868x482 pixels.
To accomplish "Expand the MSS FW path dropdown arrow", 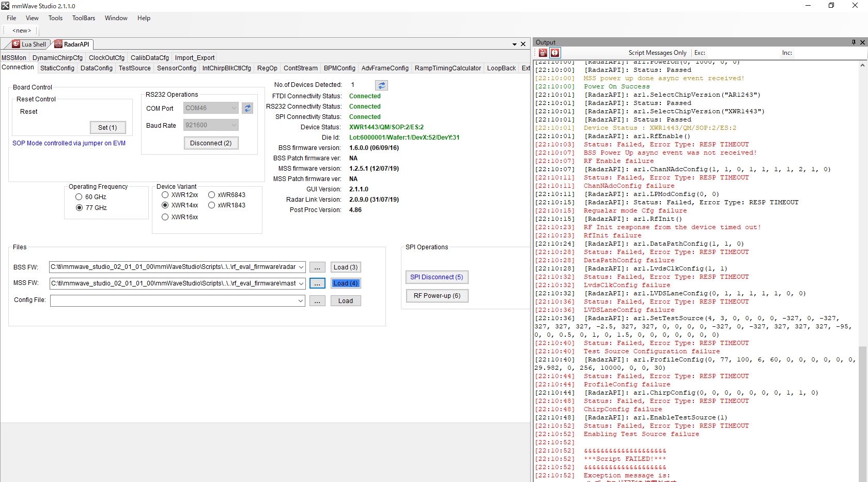I will (x=301, y=283).
